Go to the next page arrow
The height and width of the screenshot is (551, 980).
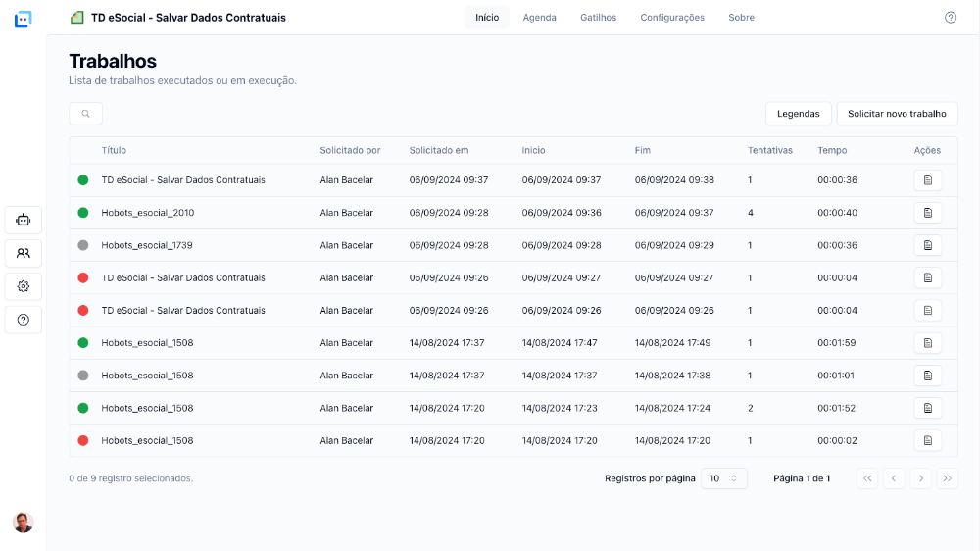pyautogui.click(x=920, y=478)
